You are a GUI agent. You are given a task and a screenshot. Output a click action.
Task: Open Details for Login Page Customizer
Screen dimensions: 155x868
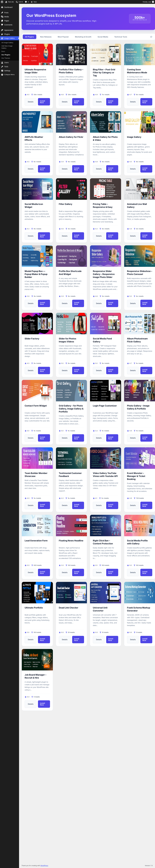(99, 438)
